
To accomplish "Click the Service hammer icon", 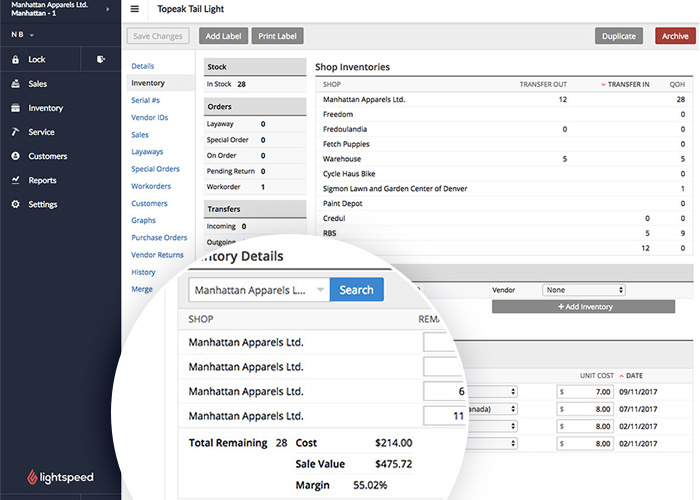I will coord(15,132).
